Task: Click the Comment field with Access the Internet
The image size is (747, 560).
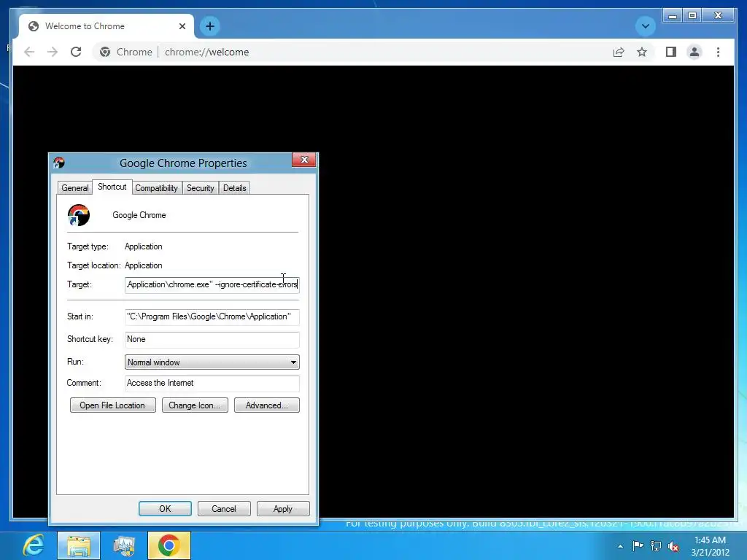Action: 212,383
